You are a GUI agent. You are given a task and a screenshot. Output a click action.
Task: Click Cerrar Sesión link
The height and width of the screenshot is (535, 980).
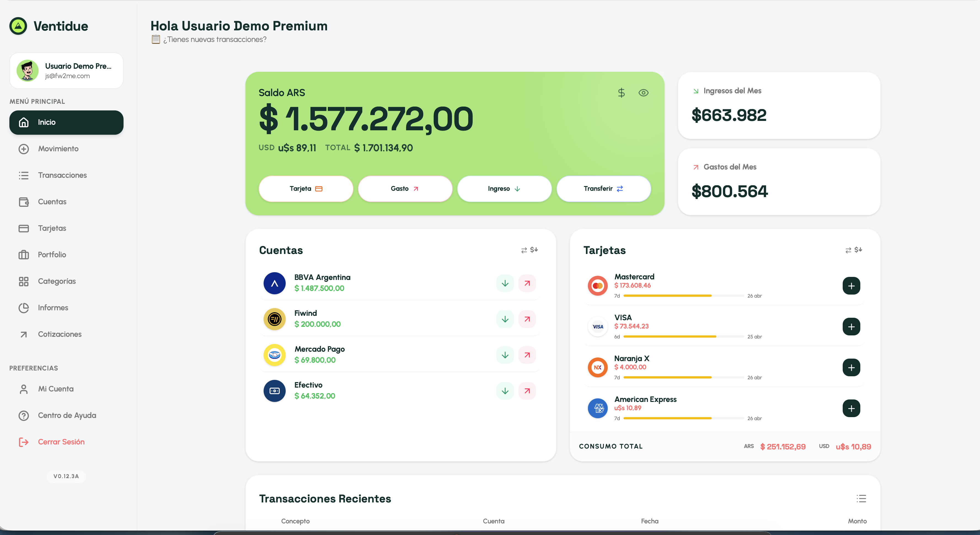(x=61, y=442)
